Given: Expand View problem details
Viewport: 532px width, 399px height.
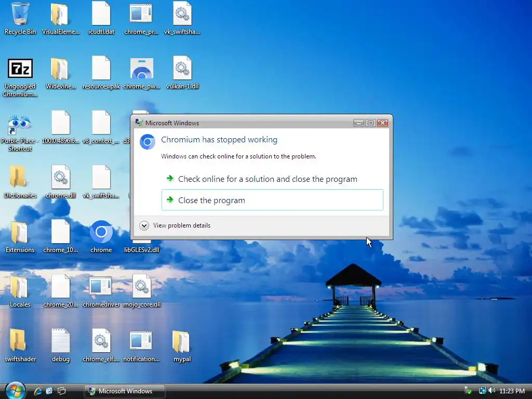Looking at the screenshot, I should (175, 225).
